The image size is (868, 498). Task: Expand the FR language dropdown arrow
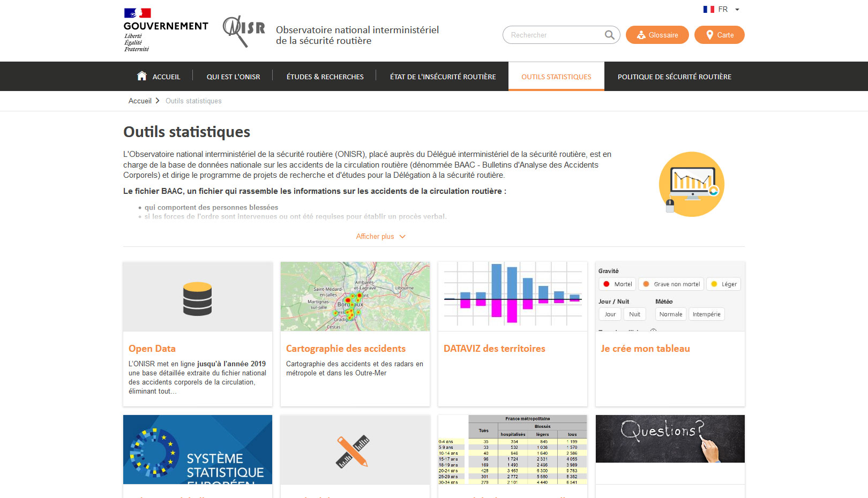tap(737, 10)
